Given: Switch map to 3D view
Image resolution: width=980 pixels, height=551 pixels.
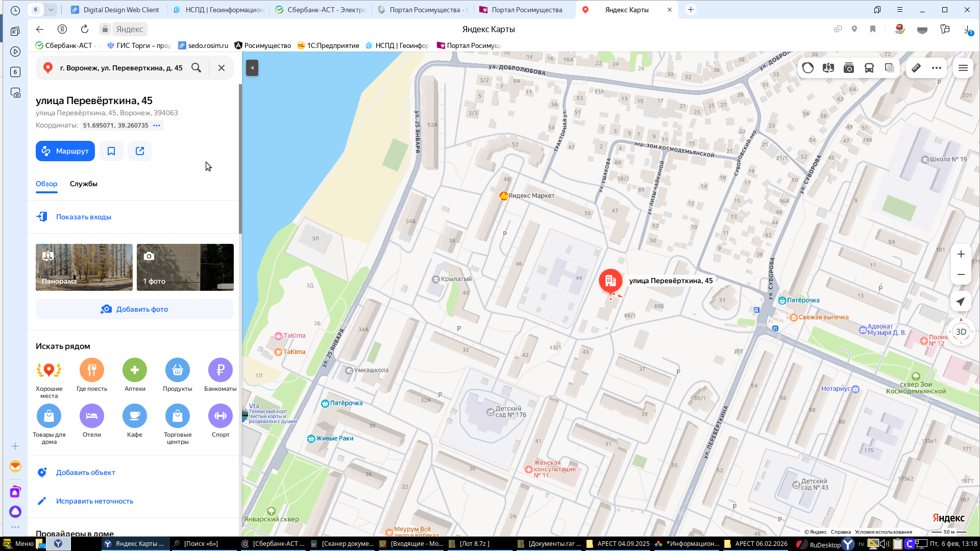Looking at the screenshot, I should tap(961, 332).
